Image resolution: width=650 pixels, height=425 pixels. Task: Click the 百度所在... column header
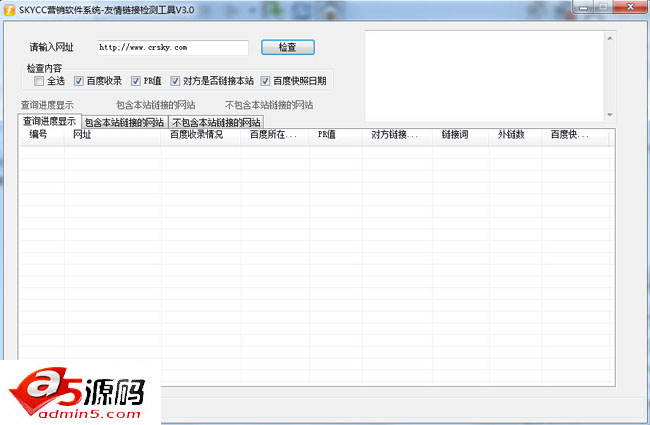tap(275, 135)
